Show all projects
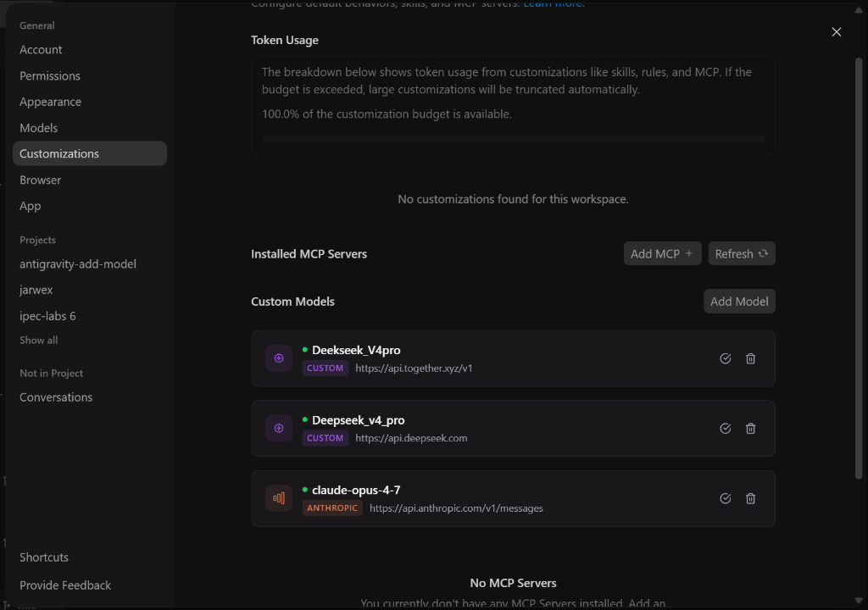Image resolution: width=868 pixels, height=610 pixels. point(39,341)
